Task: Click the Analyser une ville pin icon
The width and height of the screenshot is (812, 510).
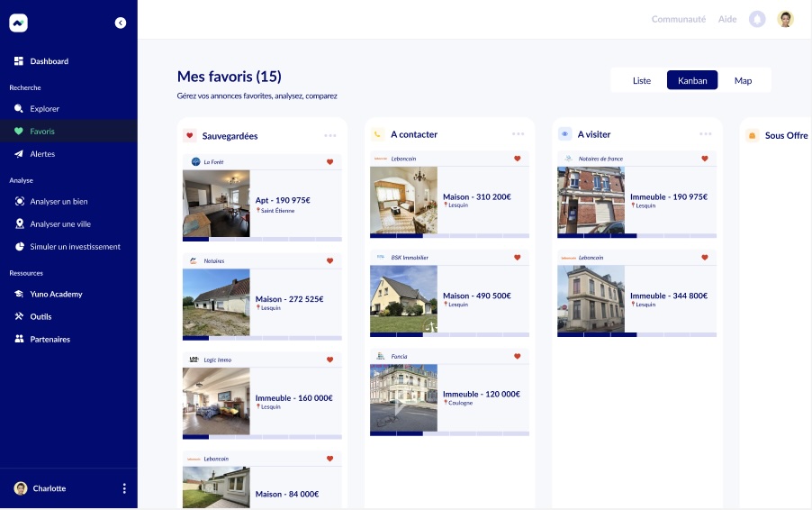Action: pyautogui.click(x=20, y=223)
